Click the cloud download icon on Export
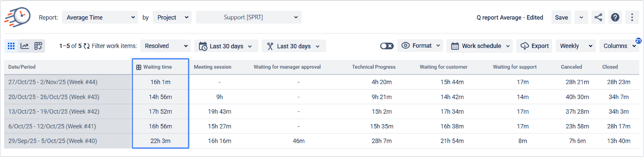The image size is (644, 157). point(525,46)
